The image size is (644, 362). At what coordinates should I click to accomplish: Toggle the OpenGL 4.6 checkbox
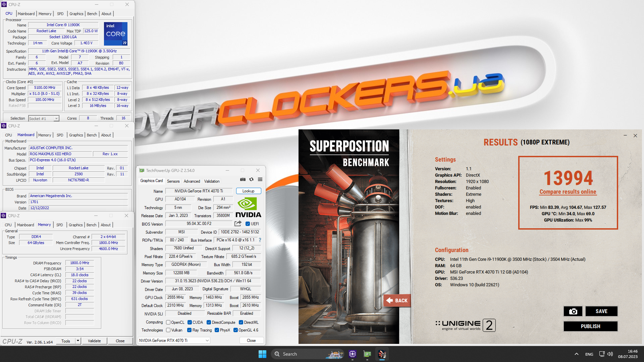click(x=235, y=330)
